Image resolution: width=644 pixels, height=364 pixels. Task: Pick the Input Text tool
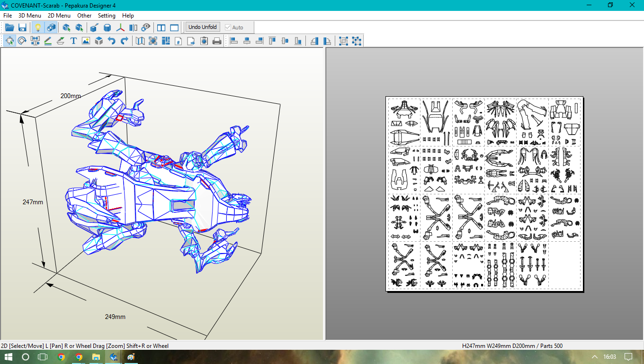coord(73,41)
